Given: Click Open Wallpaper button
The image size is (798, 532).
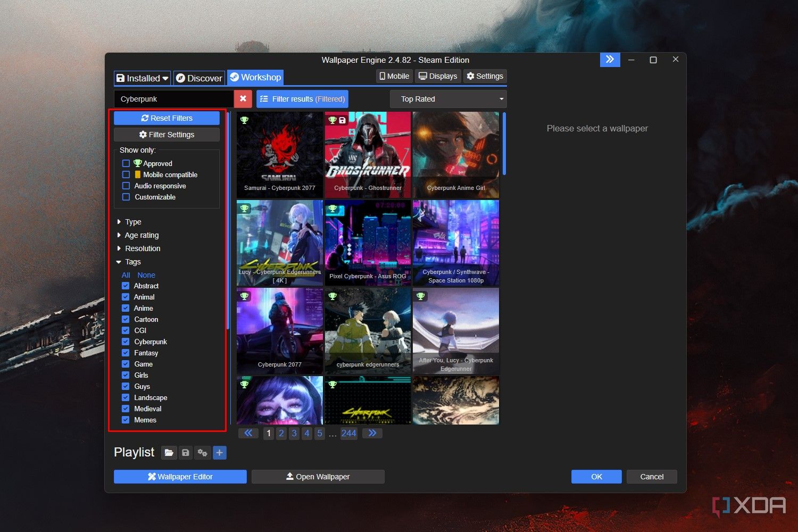Looking at the screenshot, I should coord(318,477).
